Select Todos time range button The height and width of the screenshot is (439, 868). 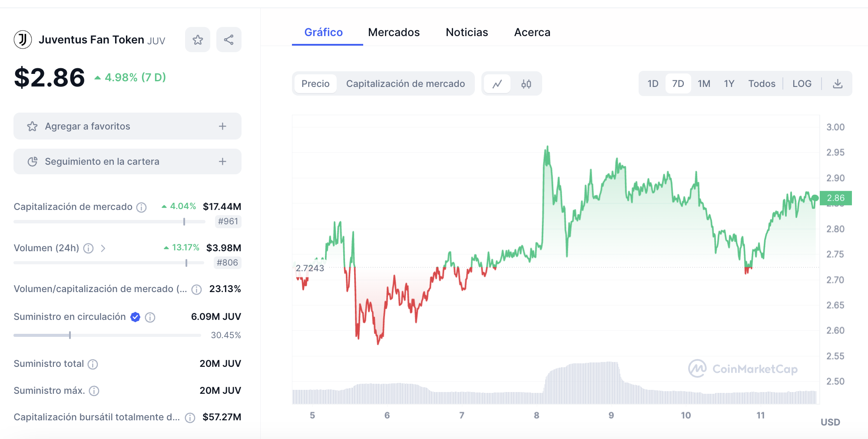pos(762,84)
